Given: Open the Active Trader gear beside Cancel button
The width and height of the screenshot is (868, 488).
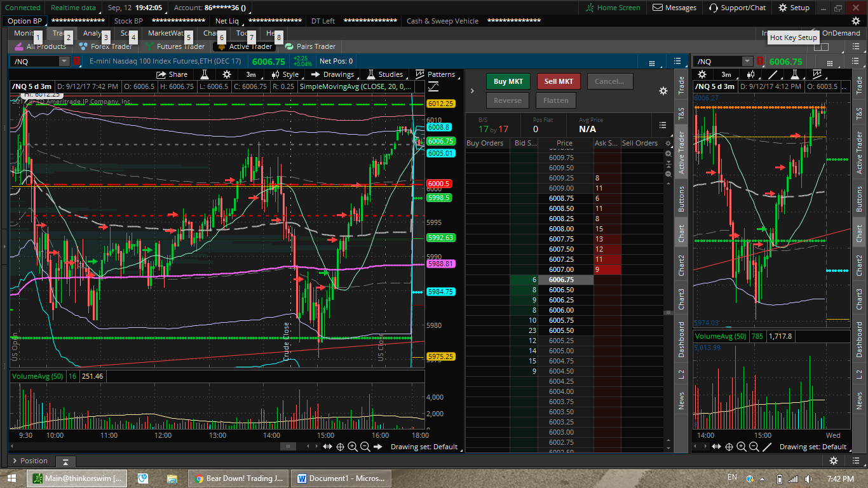Looking at the screenshot, I should click(663, 91).
